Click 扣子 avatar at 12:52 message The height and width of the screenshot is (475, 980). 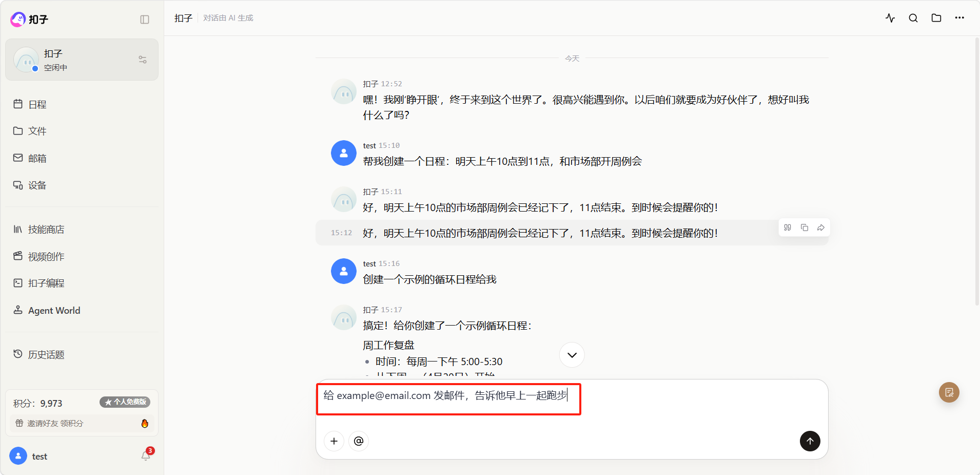point(344,91)
